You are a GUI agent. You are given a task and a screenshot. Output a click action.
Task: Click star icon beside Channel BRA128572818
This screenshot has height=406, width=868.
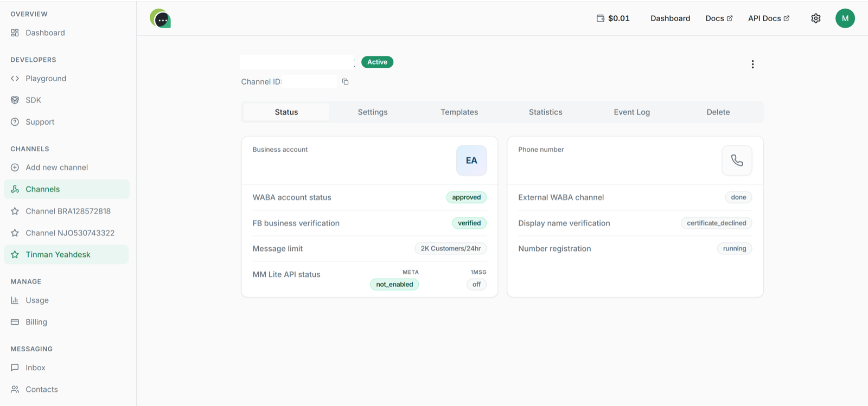pyautogui.click(x=15, y=211)
